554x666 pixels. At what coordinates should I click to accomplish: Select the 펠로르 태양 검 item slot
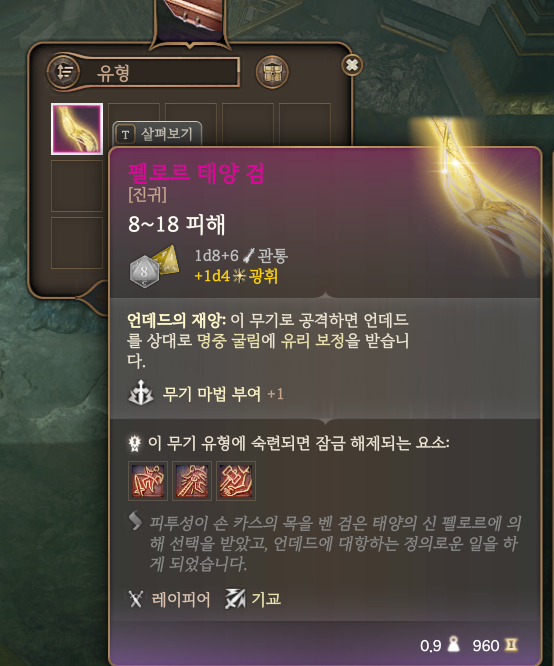(77, 129)
